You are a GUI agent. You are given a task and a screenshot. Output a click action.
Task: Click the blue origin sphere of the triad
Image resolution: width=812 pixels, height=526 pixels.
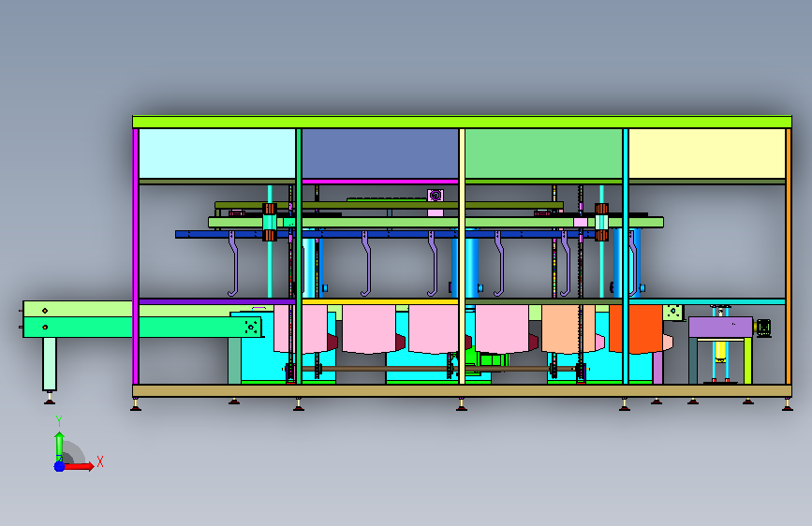coord(59,466)
